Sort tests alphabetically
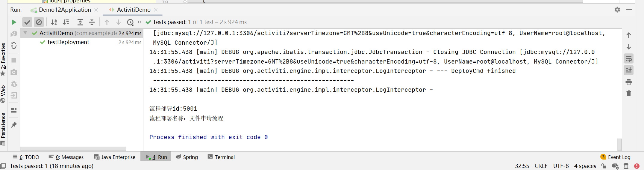Image resolution: width=644 pixels, height=170 pixels. click(x=54, y=22)
